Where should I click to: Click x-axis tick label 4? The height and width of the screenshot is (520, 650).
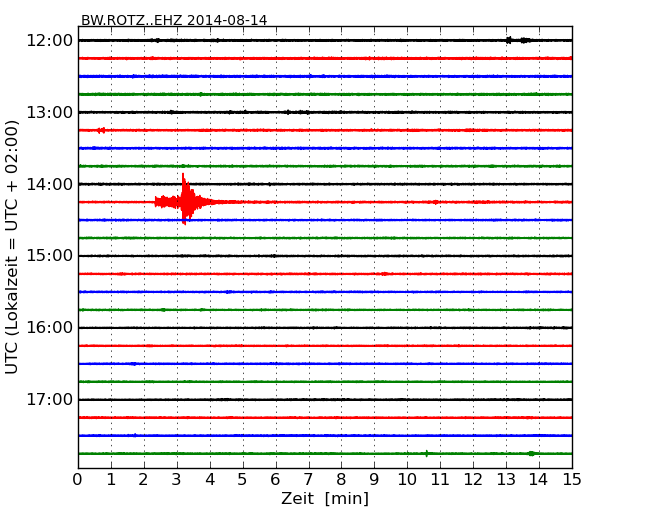point(210,479)
